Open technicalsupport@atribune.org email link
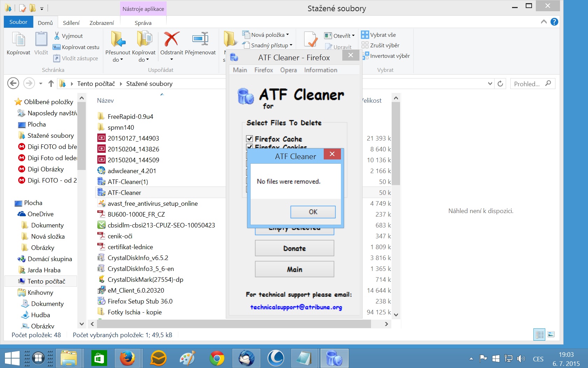 tap(296, 307)
